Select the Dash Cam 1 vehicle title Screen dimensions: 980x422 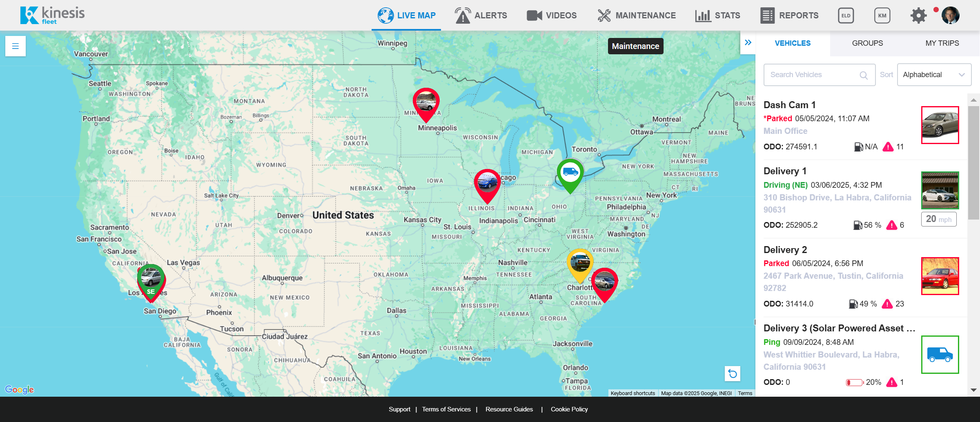[x=789, y=105]
